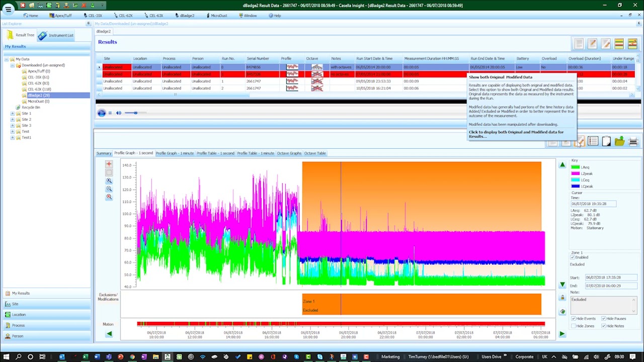This screenshot has height=362, width=644.
Task: Click the printer icon above the graph
Action: (633, 142)
